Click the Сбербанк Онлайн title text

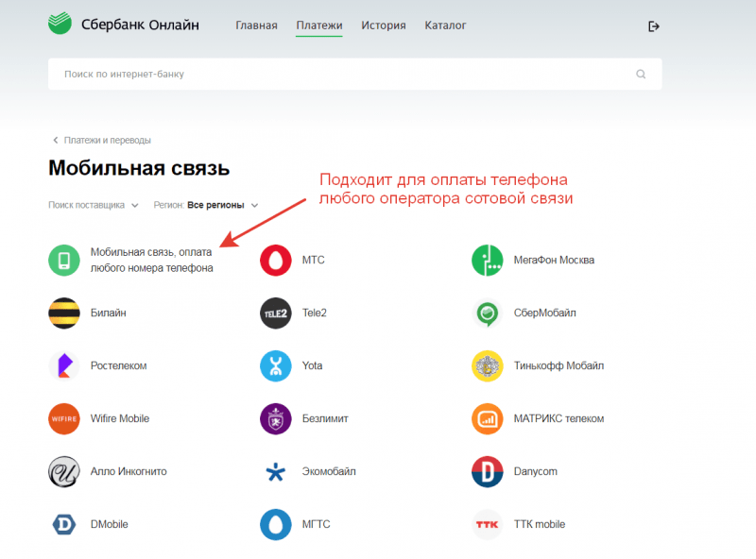pyautogui.click(x=140, y=25)
